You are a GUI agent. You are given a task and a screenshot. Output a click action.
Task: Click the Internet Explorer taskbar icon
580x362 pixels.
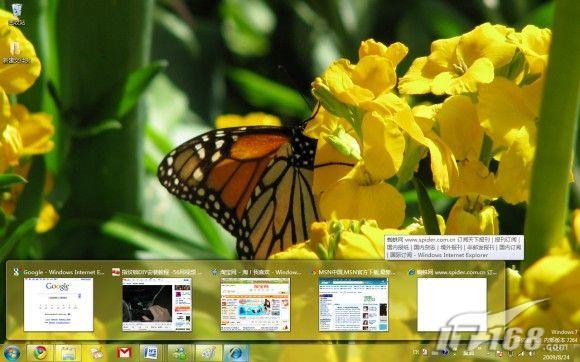(x=236, y=353)
